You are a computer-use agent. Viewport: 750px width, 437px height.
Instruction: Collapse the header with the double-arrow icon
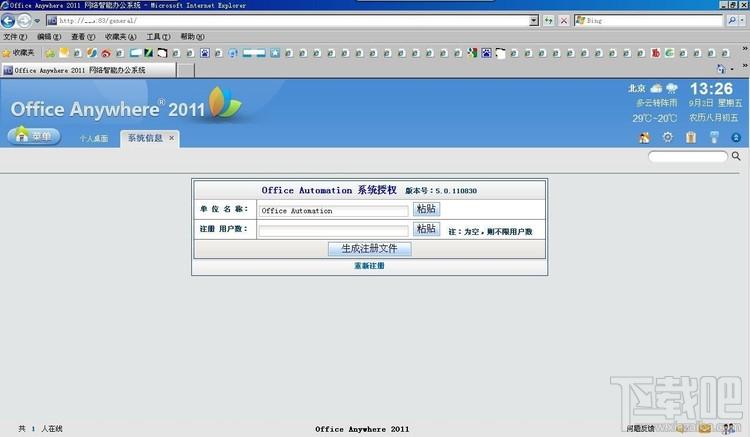click(x=736, y=138)
